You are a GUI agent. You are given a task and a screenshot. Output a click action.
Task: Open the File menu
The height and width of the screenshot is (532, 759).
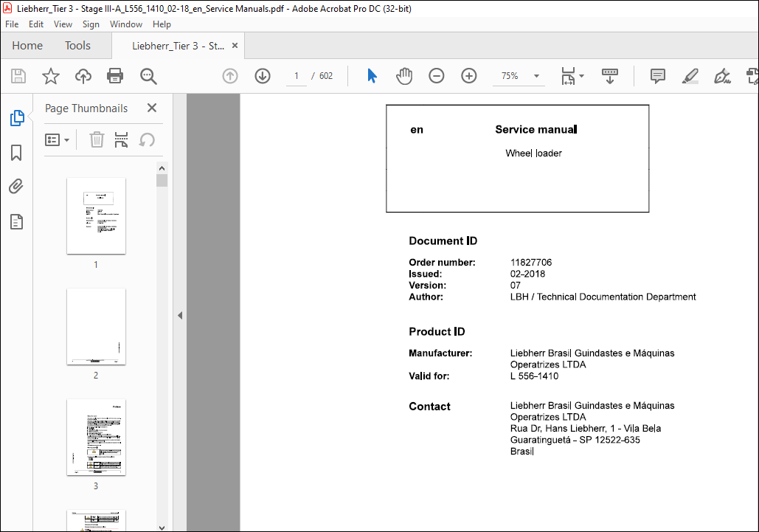[12, 24]
